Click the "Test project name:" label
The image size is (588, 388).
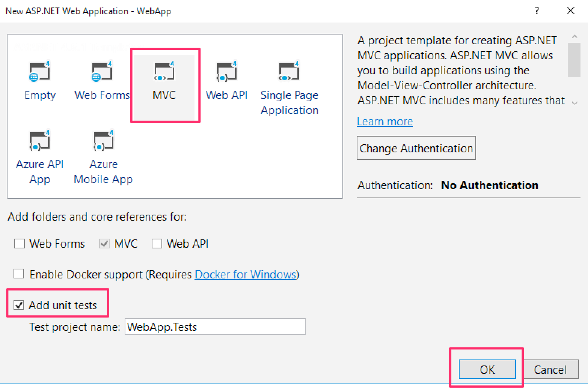pyautogui.click(x=75, y=327)
